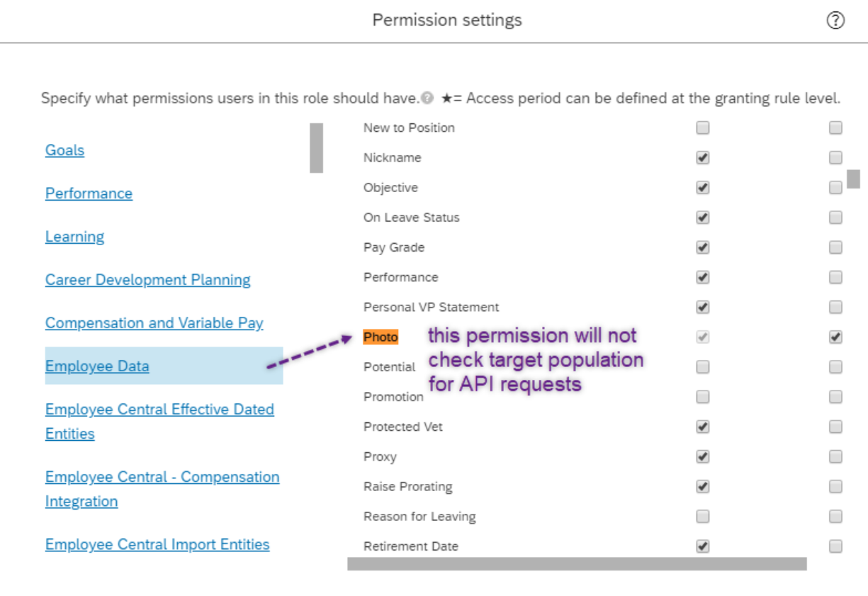The width and height of the screenshot is (868, 596).
Task: Open the help question mark icon
Action: click(x=835, y=21)
